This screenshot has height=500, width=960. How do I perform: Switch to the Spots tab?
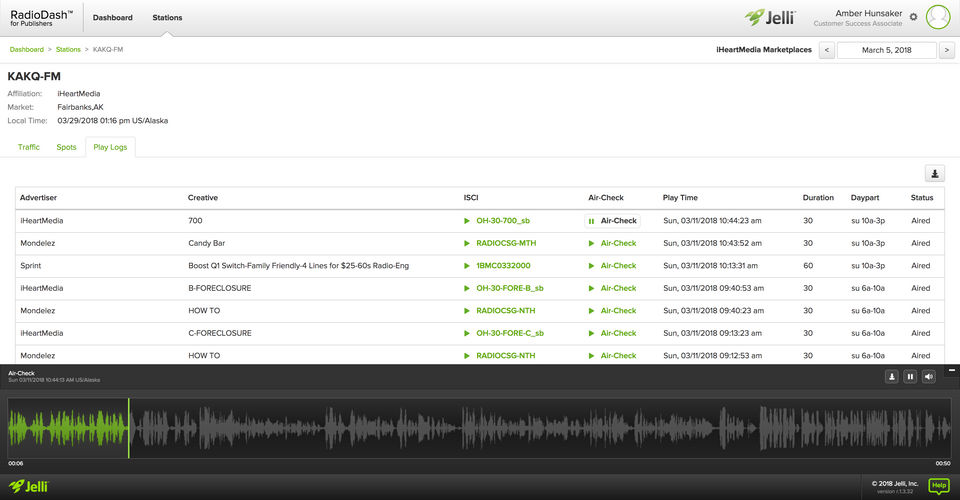pyautogui.click(x=66, y=147)
